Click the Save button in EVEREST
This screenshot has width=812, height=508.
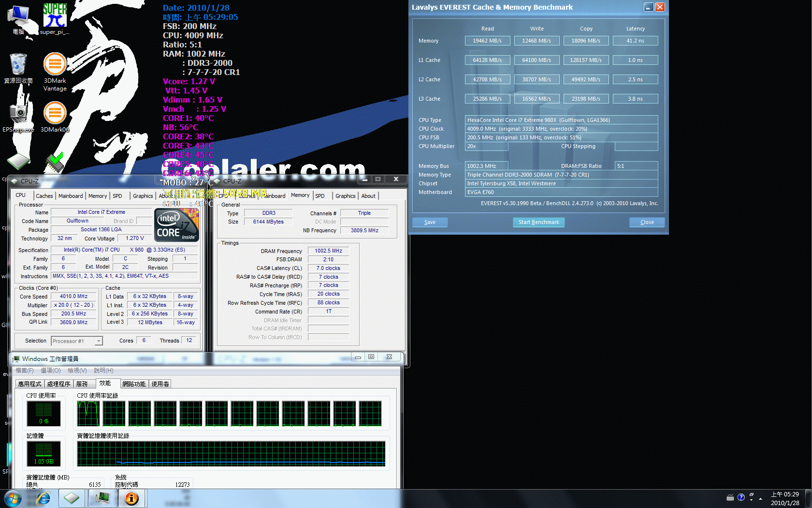tap(430, 222)
